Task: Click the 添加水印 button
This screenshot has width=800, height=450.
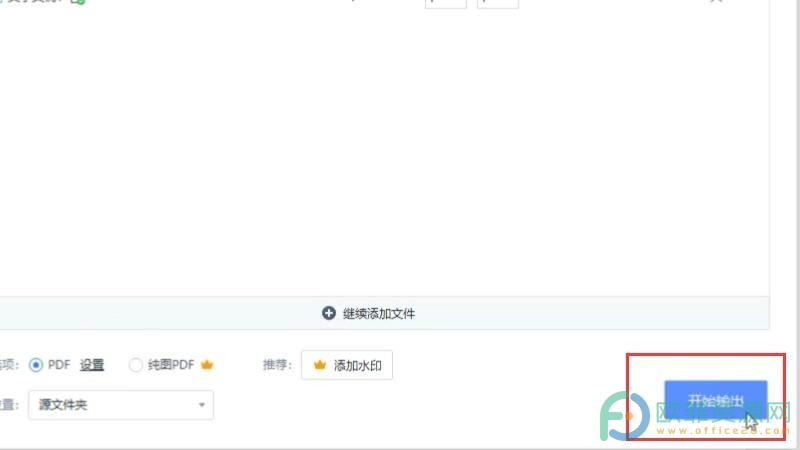Action: (347, 365)
